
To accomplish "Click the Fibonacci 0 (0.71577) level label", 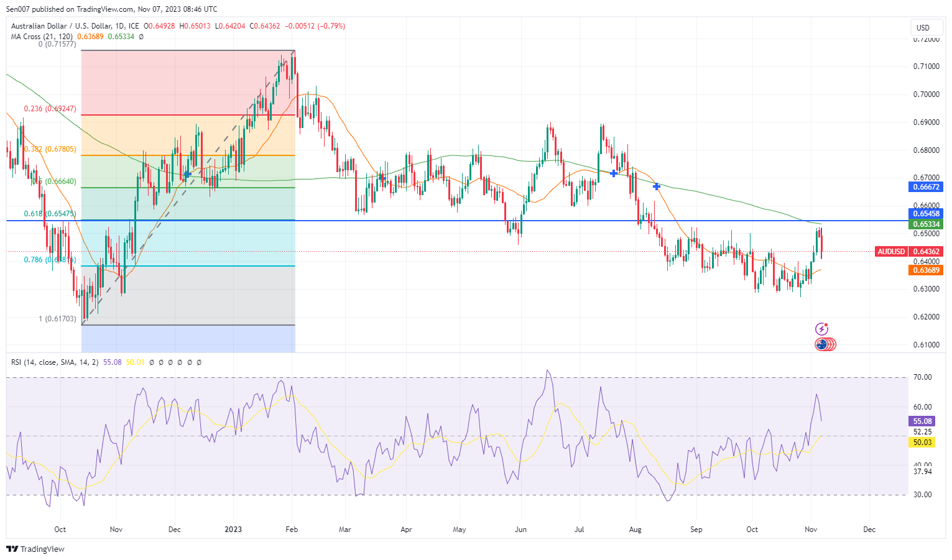I will [x=57, y=44].
